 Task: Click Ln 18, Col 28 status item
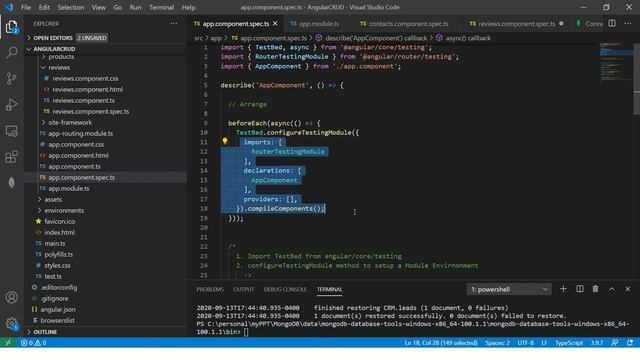tap(441, 343)
